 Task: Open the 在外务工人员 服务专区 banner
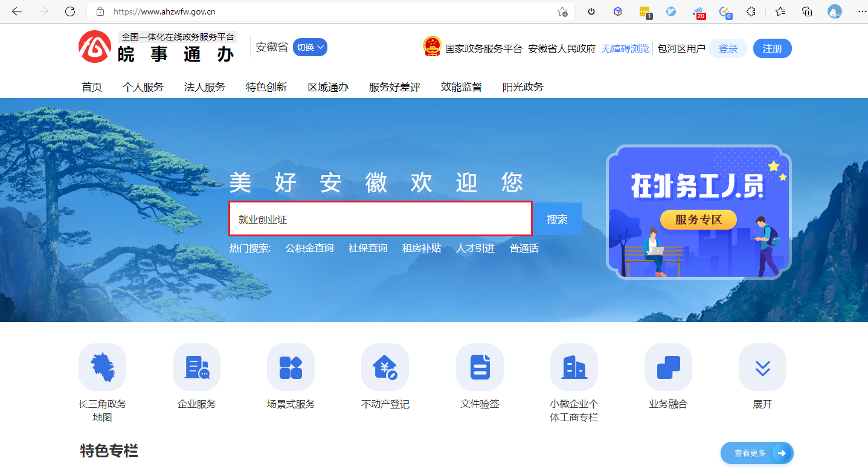(x=698, y=212)
